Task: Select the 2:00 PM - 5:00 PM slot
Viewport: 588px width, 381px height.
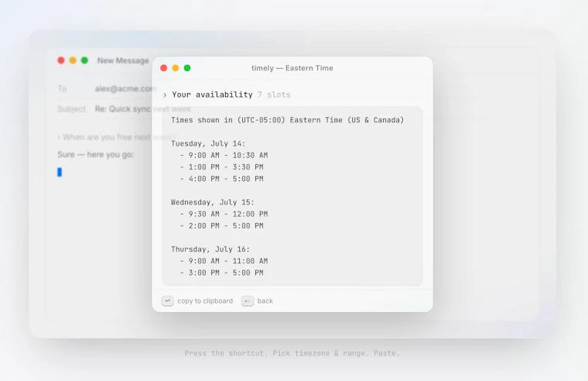Action: click(221, 226)
